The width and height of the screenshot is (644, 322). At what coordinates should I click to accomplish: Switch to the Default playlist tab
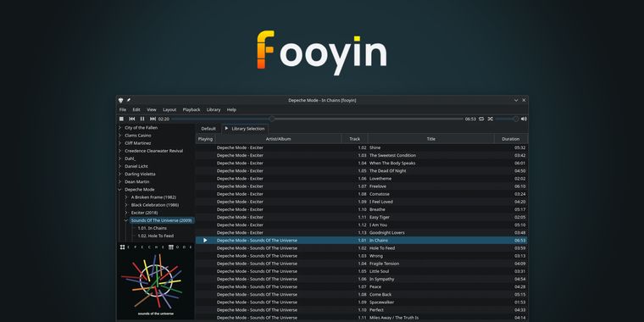208,129
